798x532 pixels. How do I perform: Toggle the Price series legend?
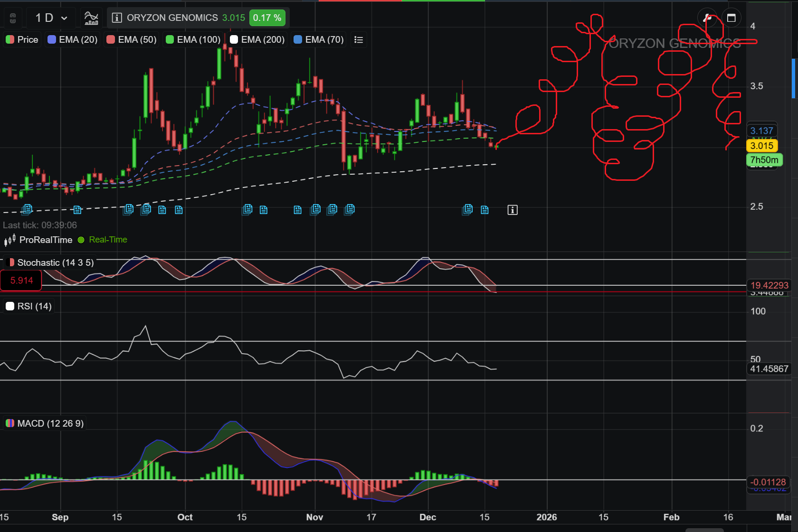pyautogui.click(x=22, y=40)
